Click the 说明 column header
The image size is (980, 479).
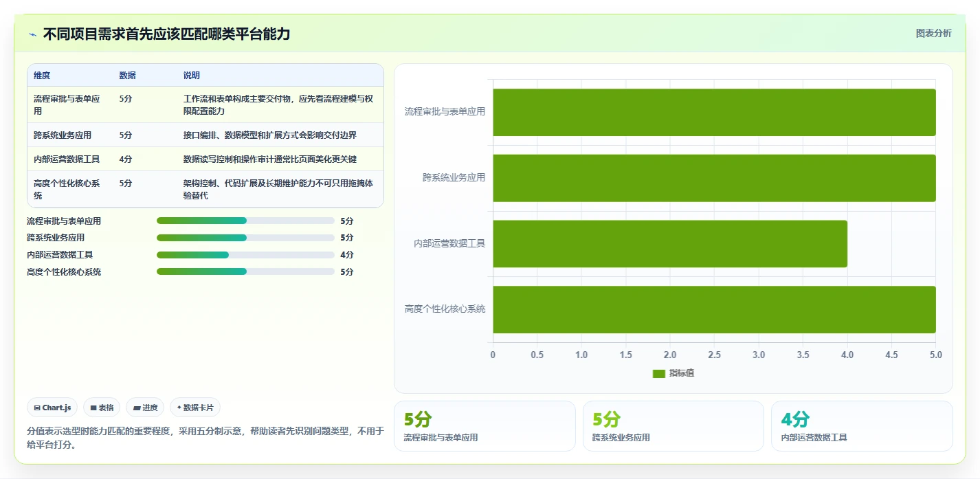tap(192, 76)
